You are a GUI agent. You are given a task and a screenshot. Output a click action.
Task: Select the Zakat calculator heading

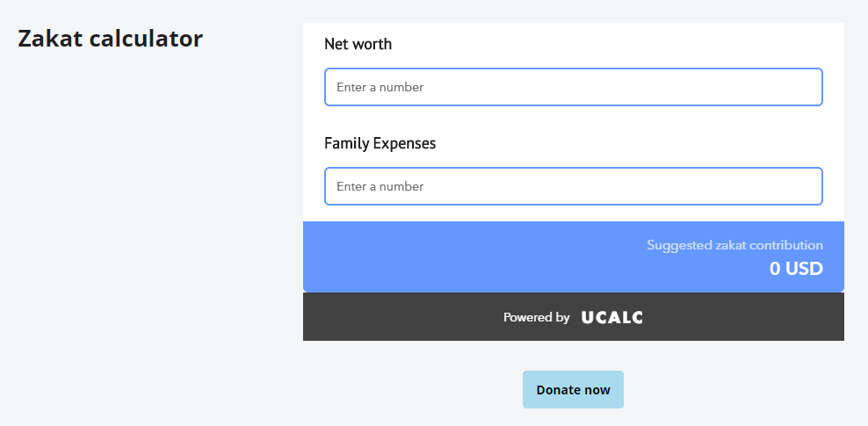pyautogui.click(x=110, y=38)
